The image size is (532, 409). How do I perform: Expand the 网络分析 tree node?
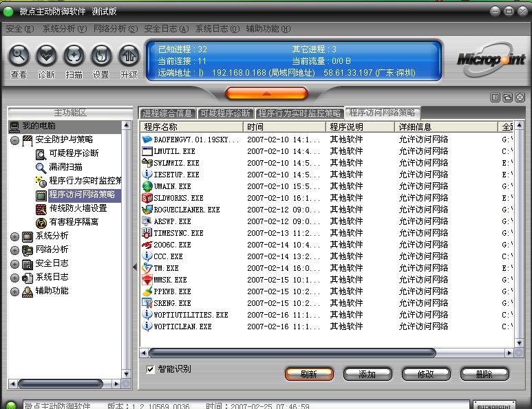[x=14, y=250]
